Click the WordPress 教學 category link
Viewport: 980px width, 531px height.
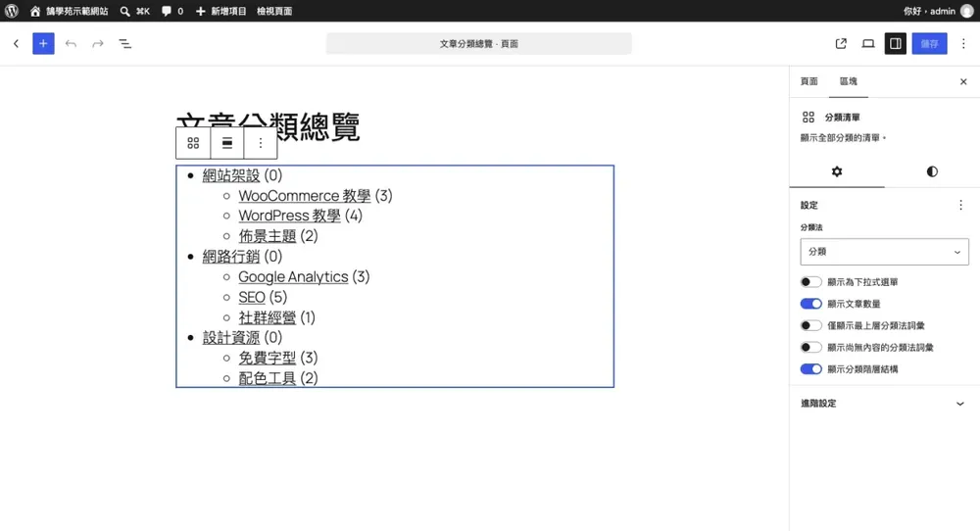[x=289, y=216]
